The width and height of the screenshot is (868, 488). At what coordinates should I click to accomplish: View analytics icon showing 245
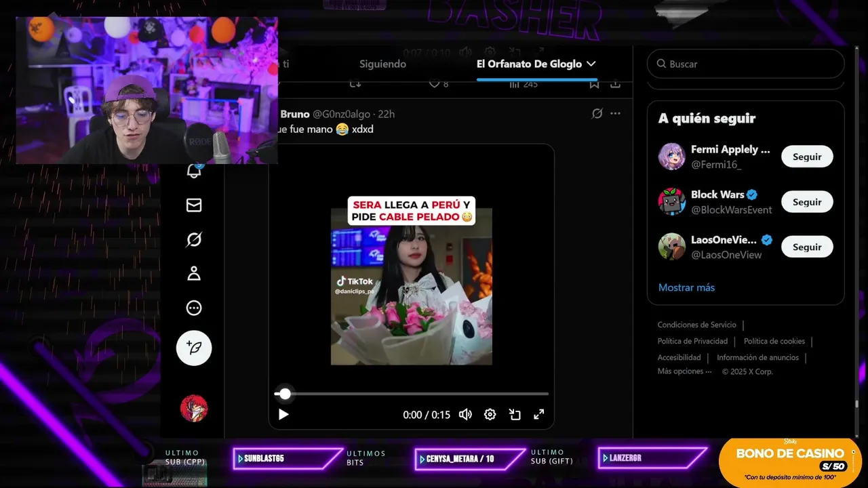click(523, 84)
